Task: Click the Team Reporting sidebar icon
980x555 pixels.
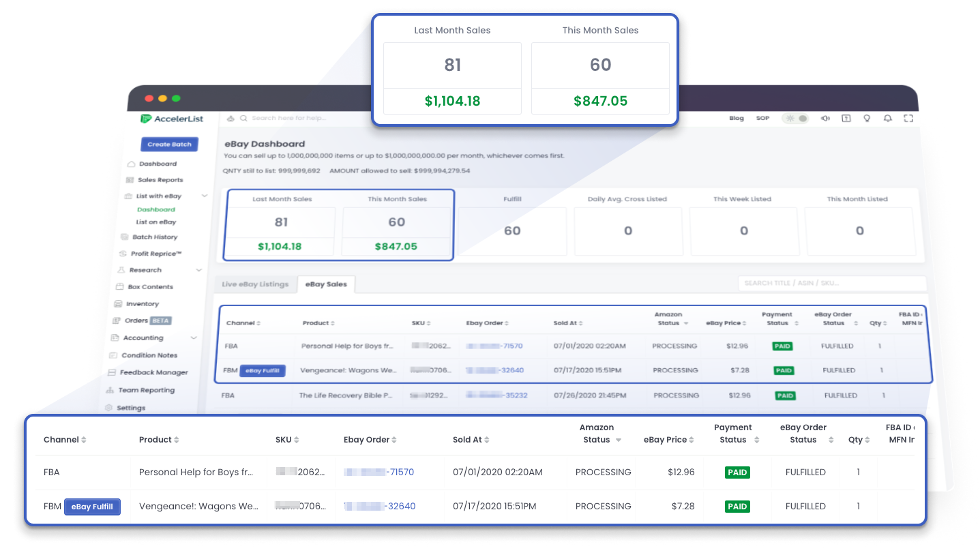Action: pos(110,391)
